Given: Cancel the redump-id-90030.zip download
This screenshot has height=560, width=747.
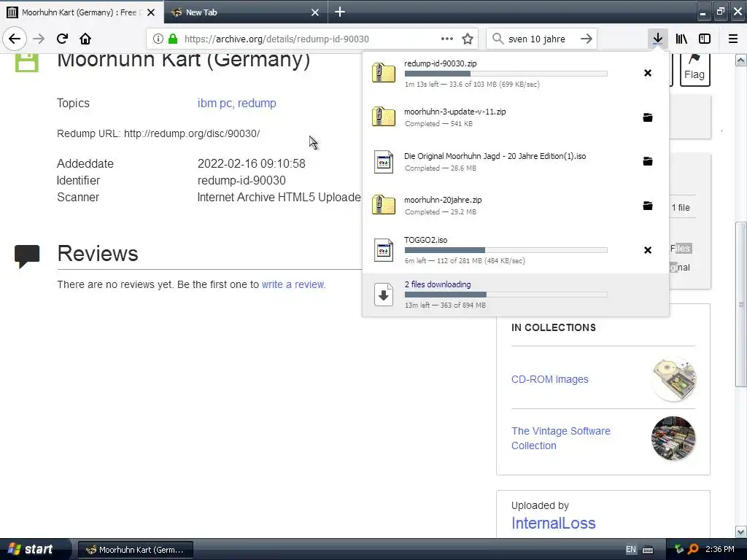Looking at the screenshot, I should tap(648, 73).
